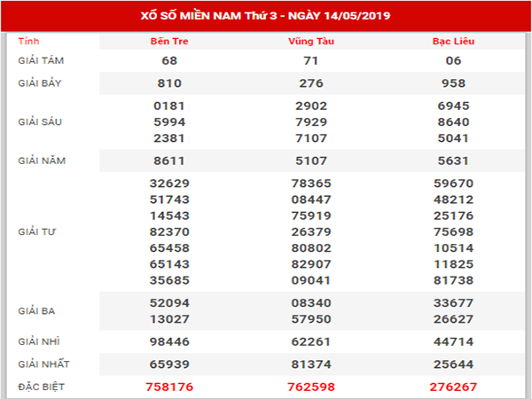Select the GIẢI NĂM row label
532x399 pixels.
tap(41, 161)
